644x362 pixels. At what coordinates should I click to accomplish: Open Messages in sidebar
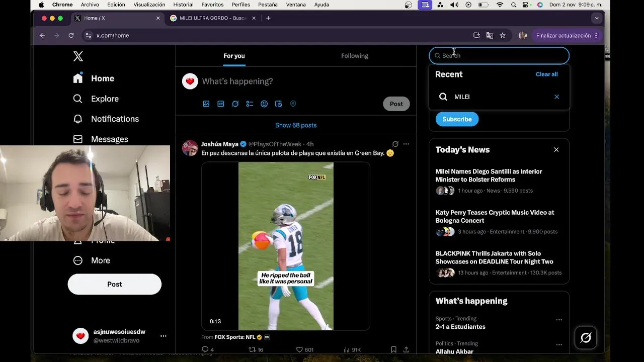coord(100,139)
